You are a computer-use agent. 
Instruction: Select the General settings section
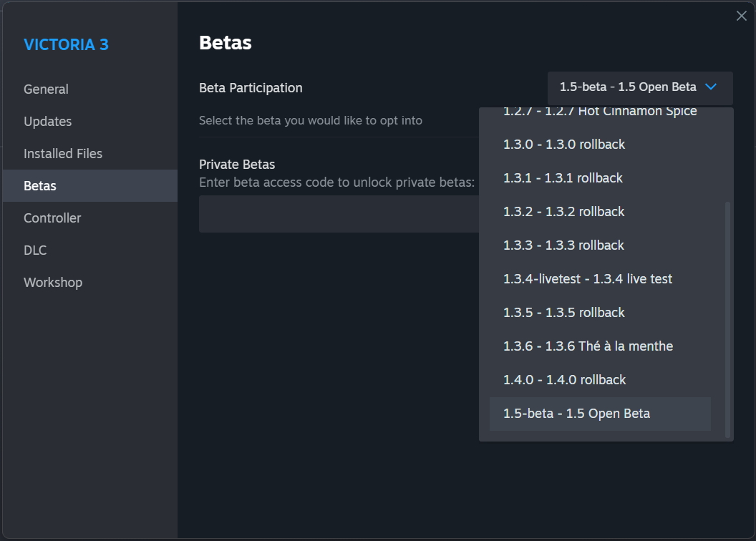coord(46,89)
